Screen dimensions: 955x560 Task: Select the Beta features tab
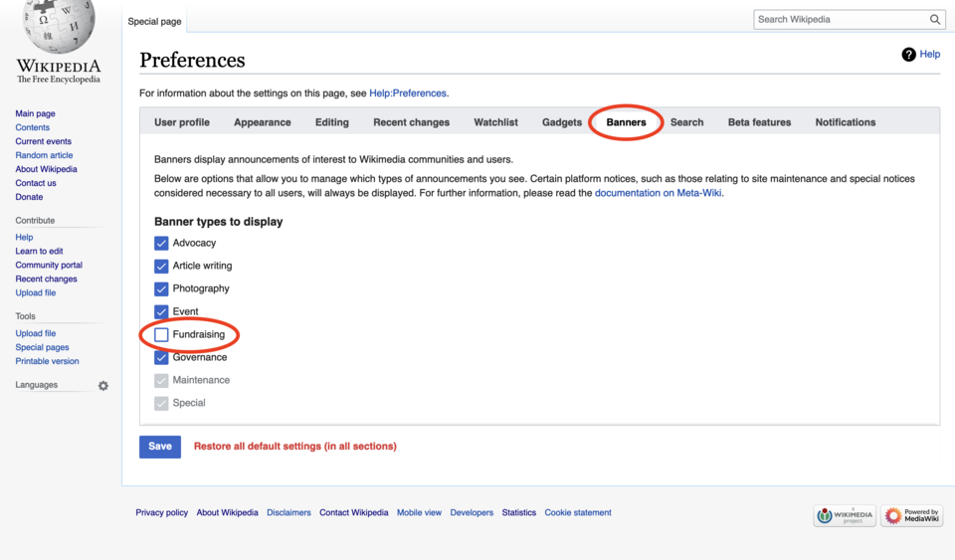pos(759,122)
